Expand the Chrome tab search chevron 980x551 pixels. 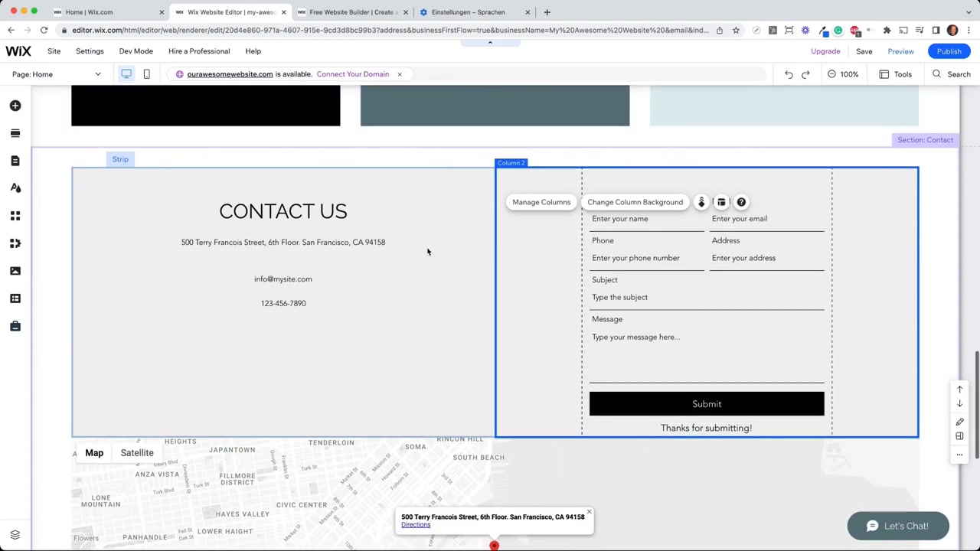[968, 12]
